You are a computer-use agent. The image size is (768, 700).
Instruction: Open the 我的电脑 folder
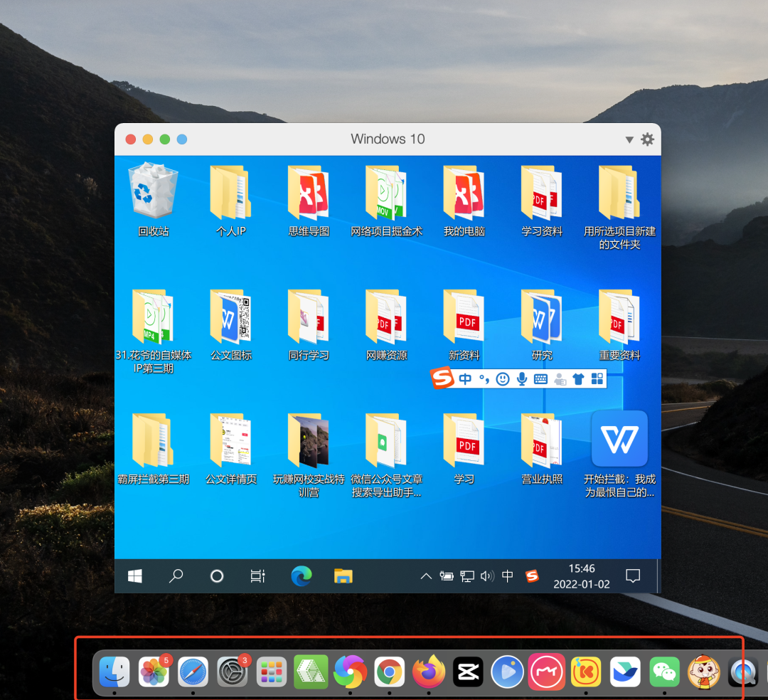[x=464, y=200]
